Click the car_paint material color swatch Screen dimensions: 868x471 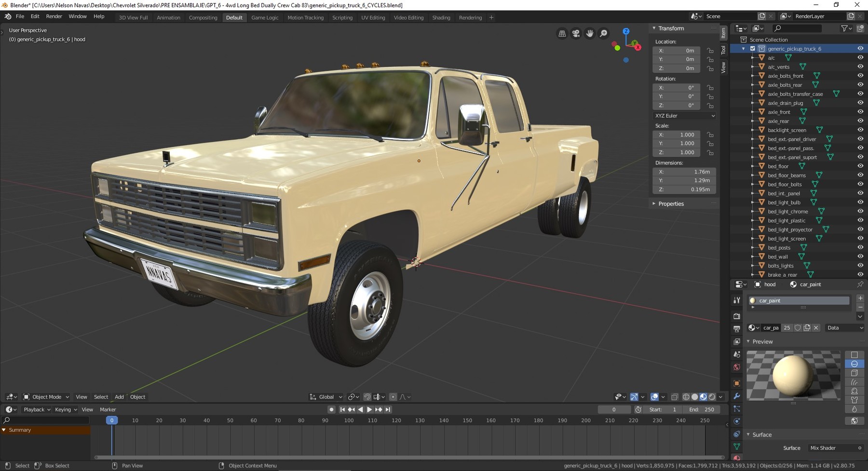[x=752, y=300]
